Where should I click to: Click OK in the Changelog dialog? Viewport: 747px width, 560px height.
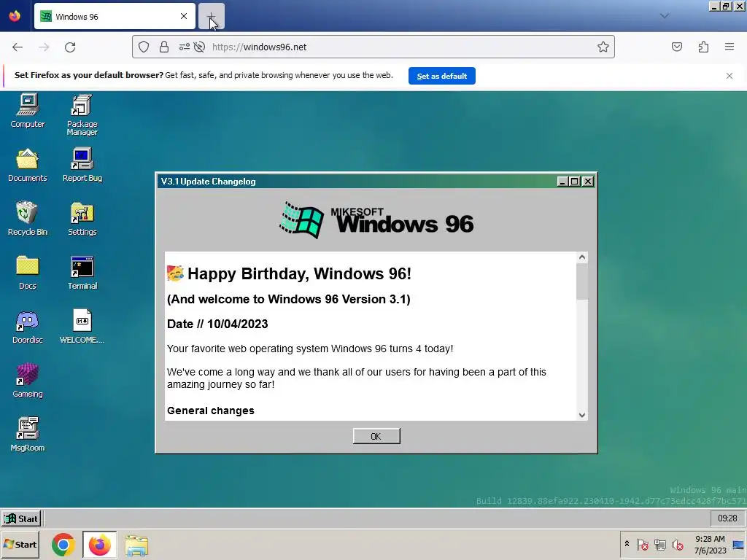(376, 436)
